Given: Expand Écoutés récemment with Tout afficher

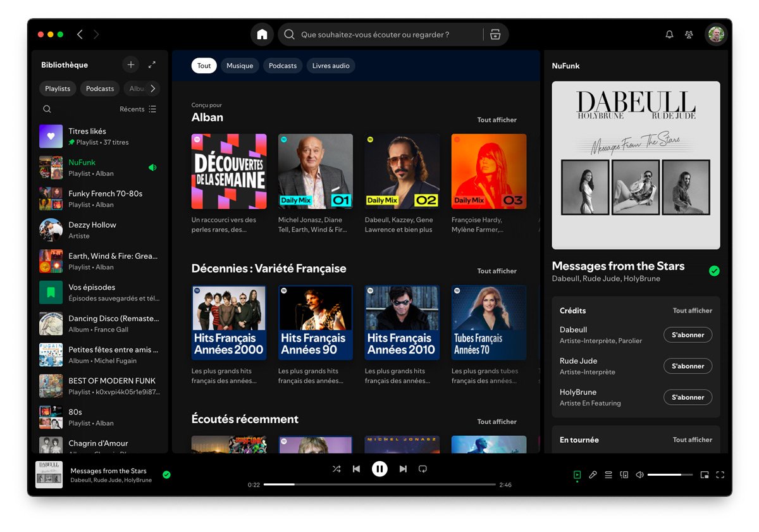Looking at the screenshot, I should pyautogui.click(x=497, y=421).
